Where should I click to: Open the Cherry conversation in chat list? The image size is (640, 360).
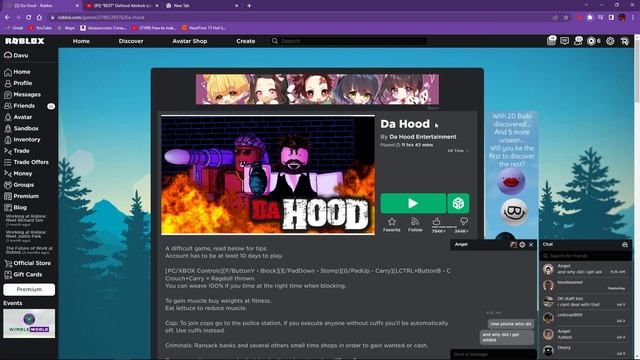585,351
